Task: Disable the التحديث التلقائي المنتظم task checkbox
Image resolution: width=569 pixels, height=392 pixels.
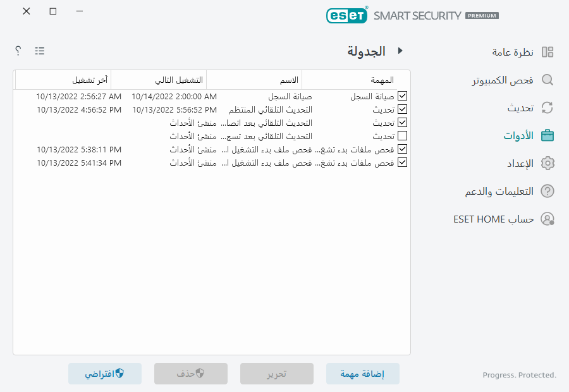Action: point(402,109)
